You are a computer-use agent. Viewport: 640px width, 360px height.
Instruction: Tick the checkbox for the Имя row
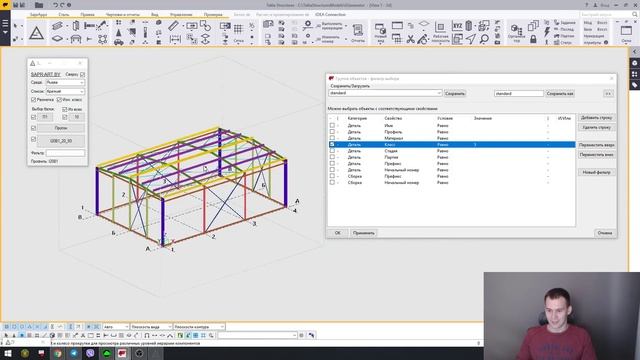332,125
